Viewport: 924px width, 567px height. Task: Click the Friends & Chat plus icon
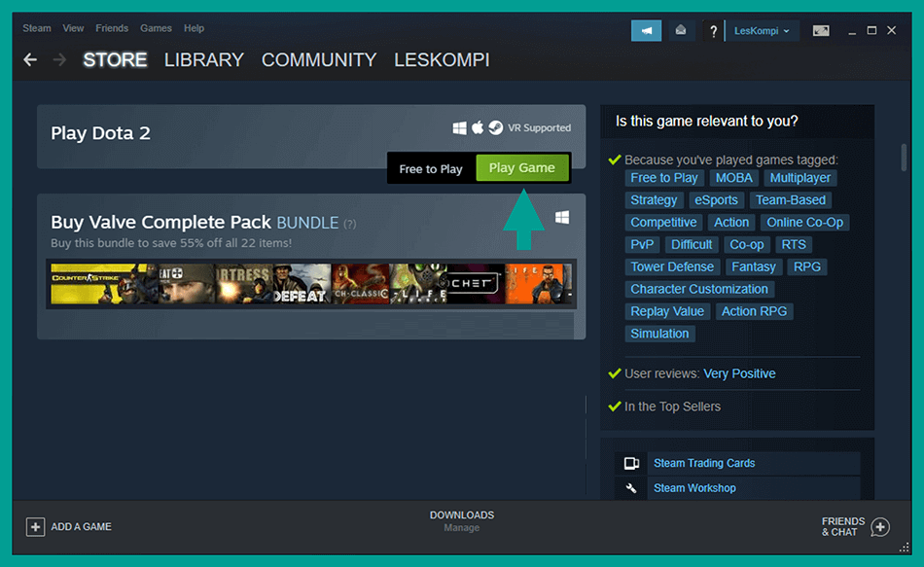click(x=880, y=526)
